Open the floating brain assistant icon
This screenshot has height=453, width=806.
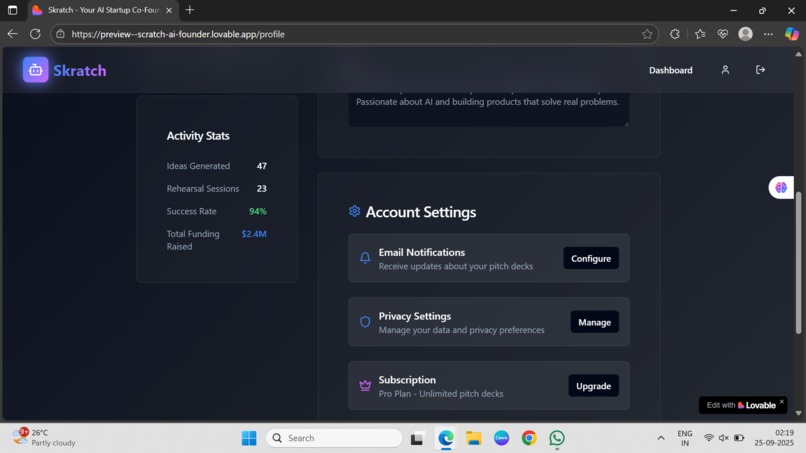pos(781,188)
